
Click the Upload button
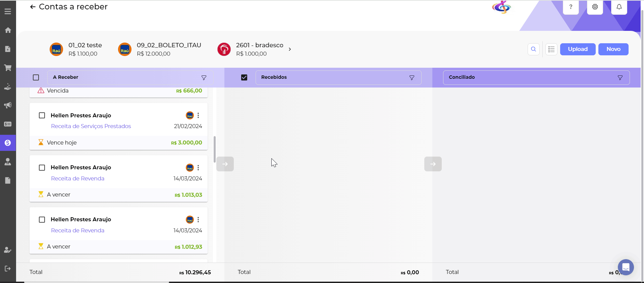pos(578,49)
